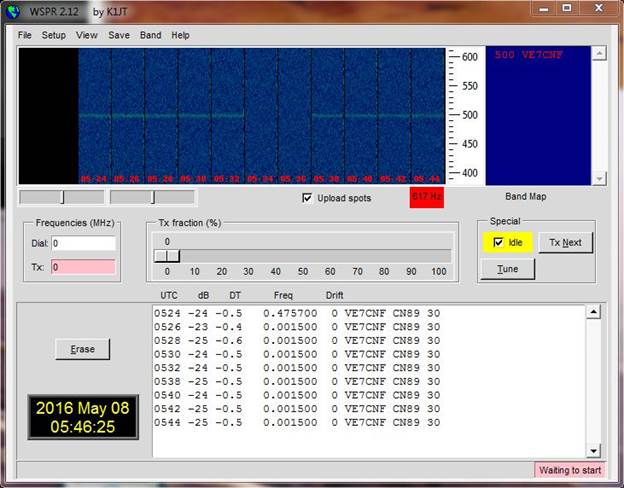
Task: Open the View menu
Action: pos(87,35)
